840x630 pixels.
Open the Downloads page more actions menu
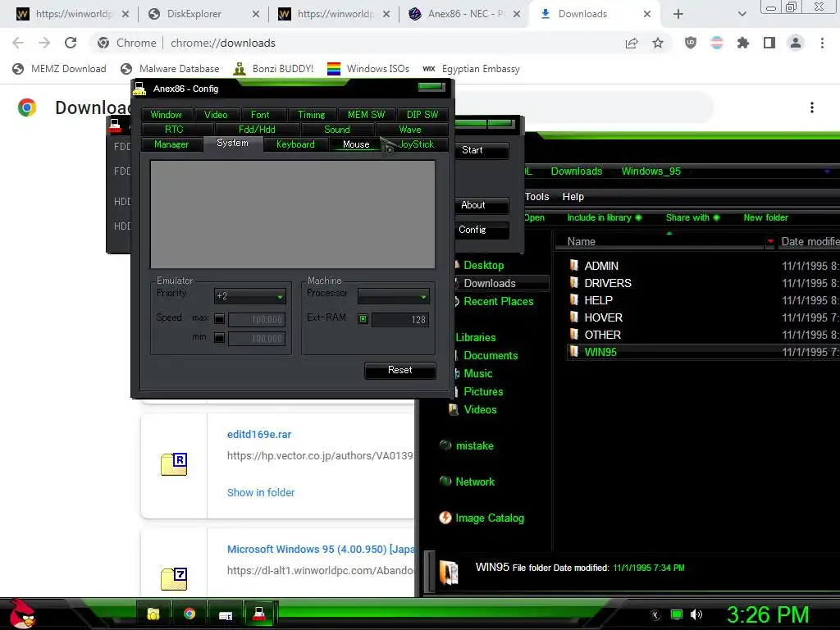(812, 107)
